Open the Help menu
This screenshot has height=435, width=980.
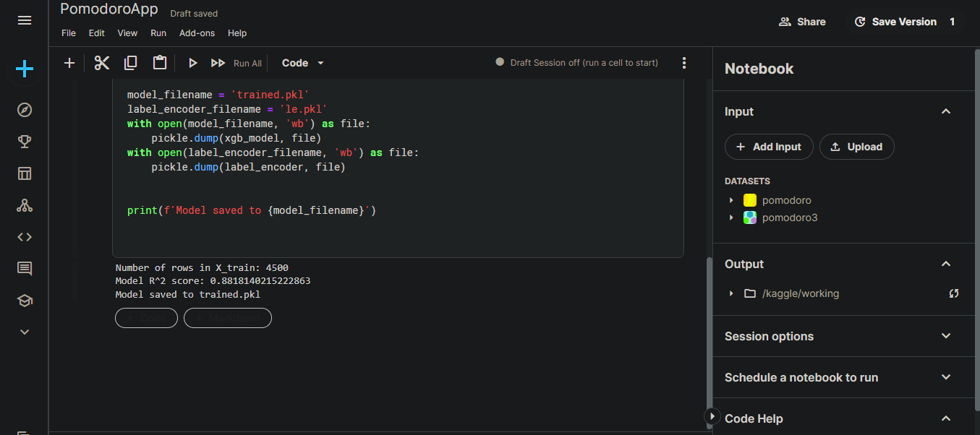pos(237,33)
